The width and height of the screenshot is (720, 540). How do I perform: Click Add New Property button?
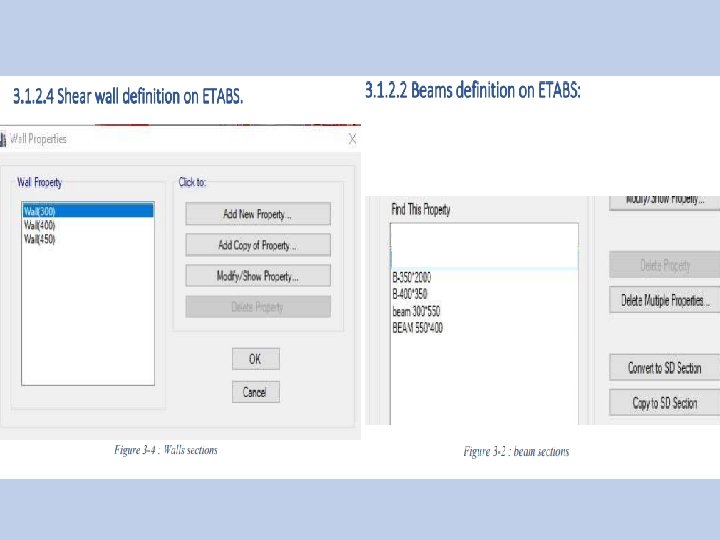coord(258,214)
